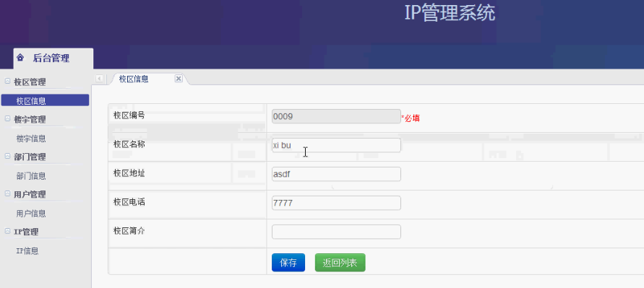Focus the 校区地址 field containing asdf
The height and width of the screenshot is (288, 644).
[336, 174]
